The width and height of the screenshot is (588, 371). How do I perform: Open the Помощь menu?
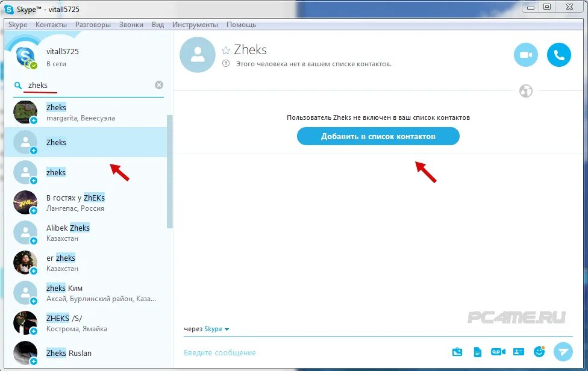(241, 25)
